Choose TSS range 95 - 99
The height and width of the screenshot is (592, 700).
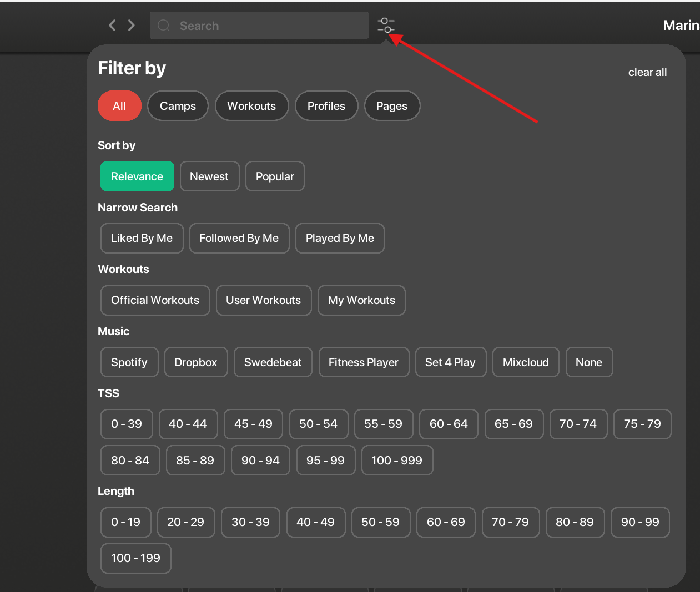(x=326, y=461)
